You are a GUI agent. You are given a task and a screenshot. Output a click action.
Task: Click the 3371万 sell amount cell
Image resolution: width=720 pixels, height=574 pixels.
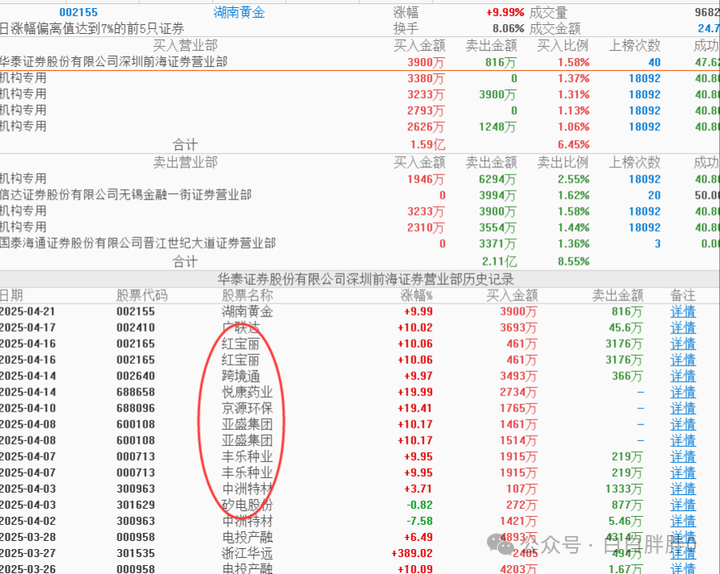tap(498, 243)
